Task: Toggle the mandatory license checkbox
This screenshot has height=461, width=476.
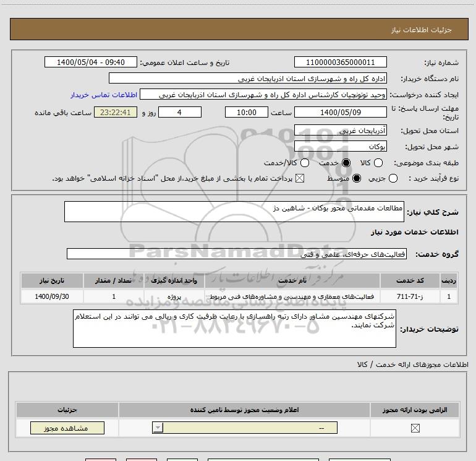Action: 415,428
